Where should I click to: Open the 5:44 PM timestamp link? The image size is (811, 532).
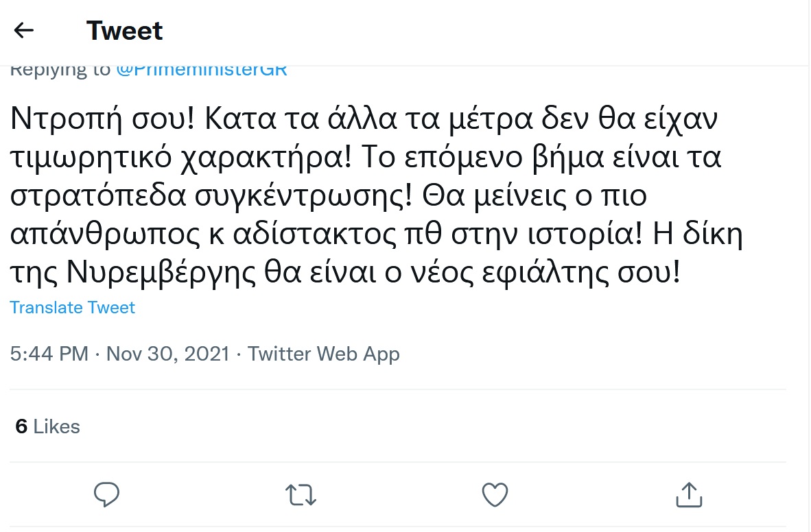click(x=49, y=354)
